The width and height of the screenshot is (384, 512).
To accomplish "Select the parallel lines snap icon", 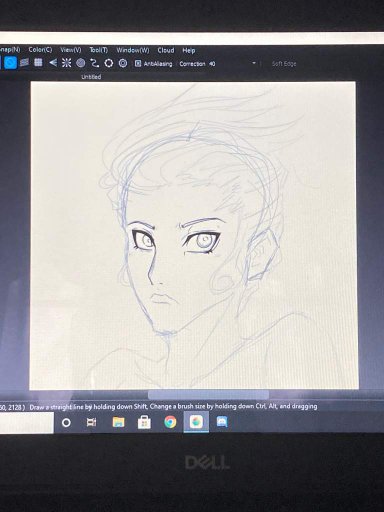I will click(24, 62).
